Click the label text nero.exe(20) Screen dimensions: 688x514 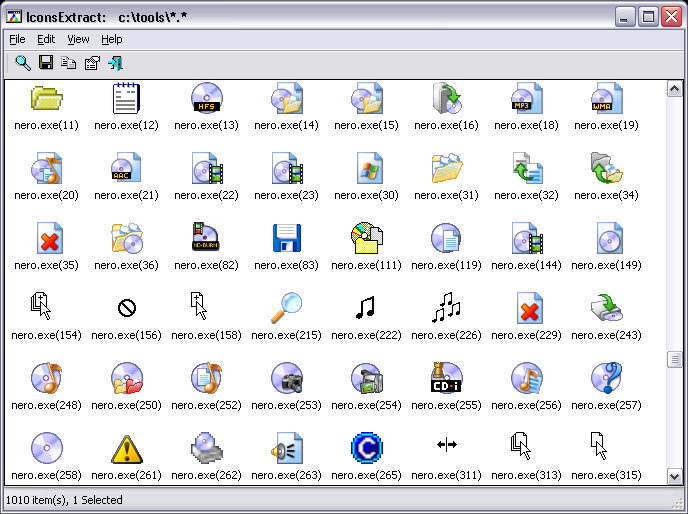click(x=47, y=195)
